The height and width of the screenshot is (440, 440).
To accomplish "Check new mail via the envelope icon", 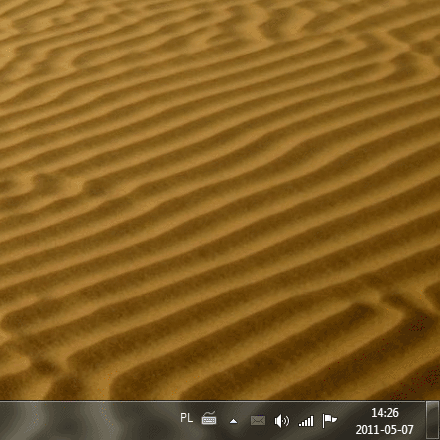I will 258,421.
